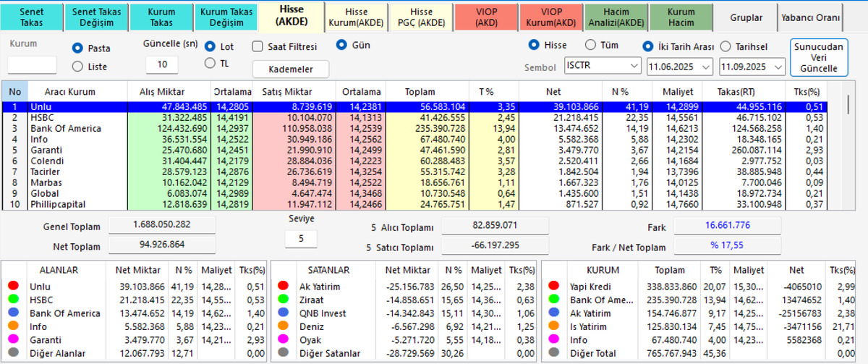This screenshot has height=364, width=868.
Task: Sort by Maliyet column header
Action: 678,92
